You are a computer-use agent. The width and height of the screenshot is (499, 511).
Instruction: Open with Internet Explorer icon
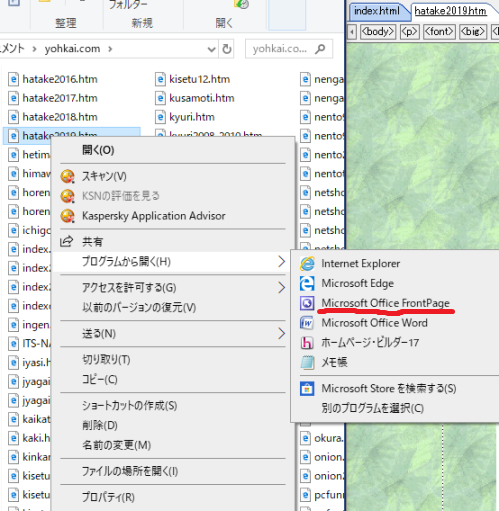pos(307,264)
